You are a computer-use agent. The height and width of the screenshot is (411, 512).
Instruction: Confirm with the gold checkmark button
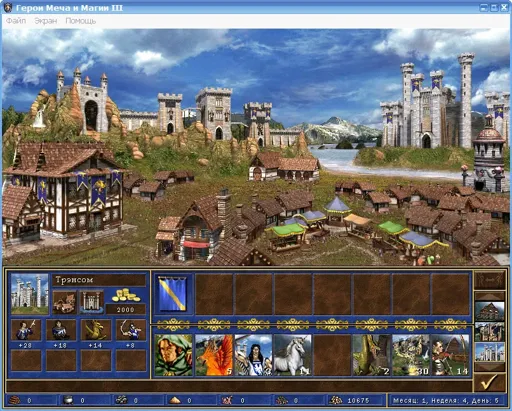[x=489, y=382]
